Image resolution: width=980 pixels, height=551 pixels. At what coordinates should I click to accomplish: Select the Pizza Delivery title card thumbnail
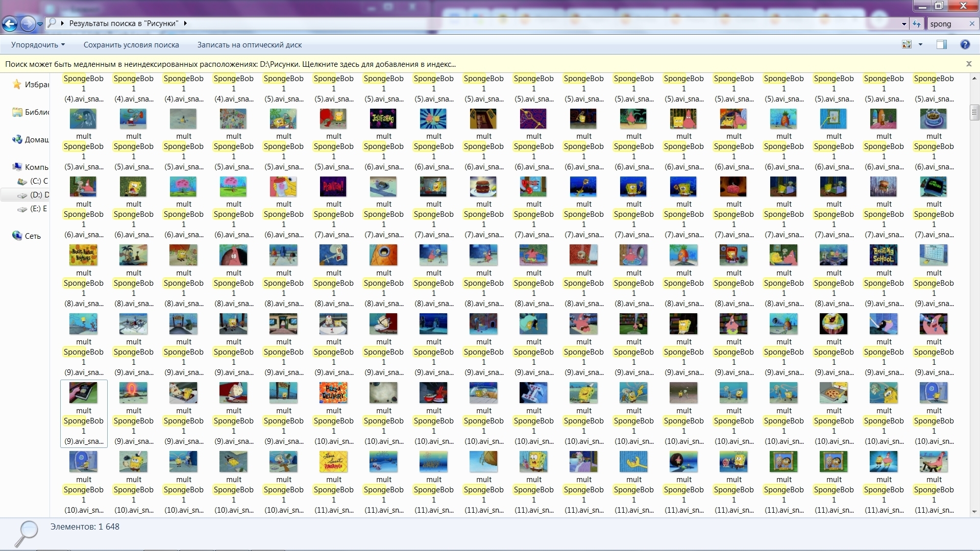[x=333, y=392]
